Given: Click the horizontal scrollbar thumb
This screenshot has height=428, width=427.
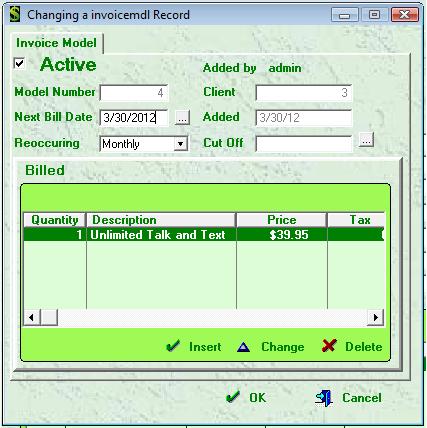Looking at the screenshot, I should (49, 317).
